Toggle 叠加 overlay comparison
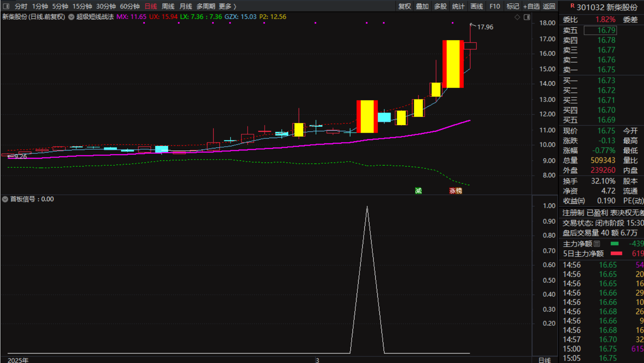 (422, 6)
